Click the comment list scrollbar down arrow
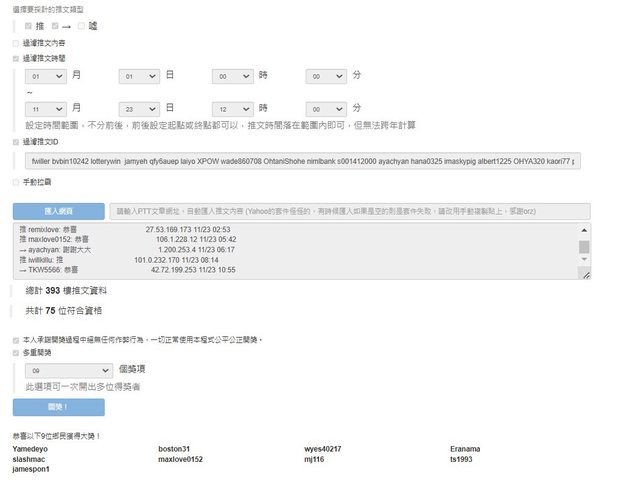640x482 pixels. tap(584, 263)
